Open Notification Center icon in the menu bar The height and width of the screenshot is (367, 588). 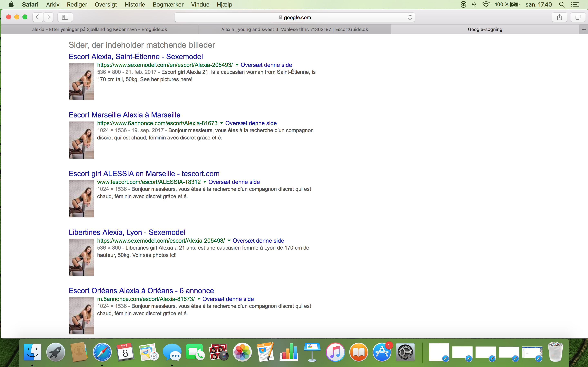point(575,4)
